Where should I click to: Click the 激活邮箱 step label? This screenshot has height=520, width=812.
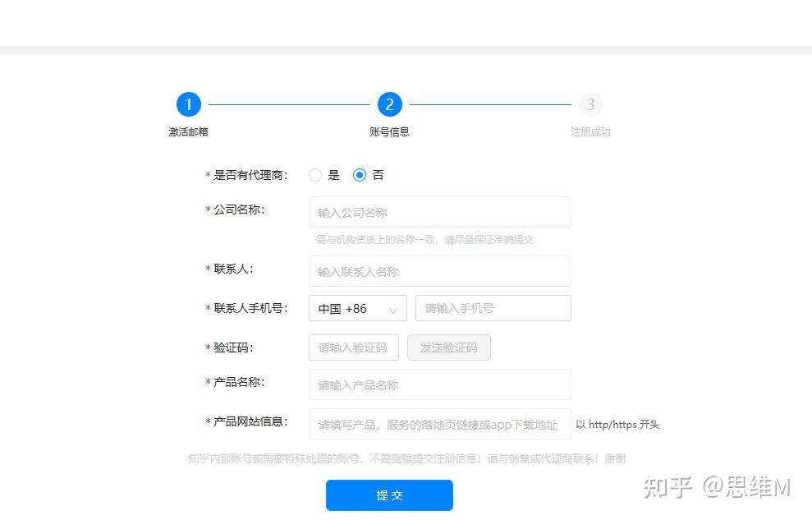point(189,132)
